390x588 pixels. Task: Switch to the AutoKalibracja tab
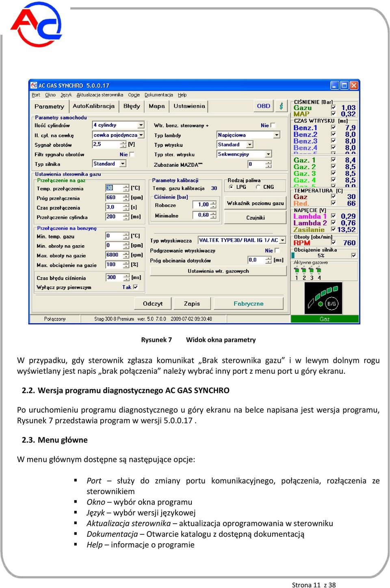93,106
